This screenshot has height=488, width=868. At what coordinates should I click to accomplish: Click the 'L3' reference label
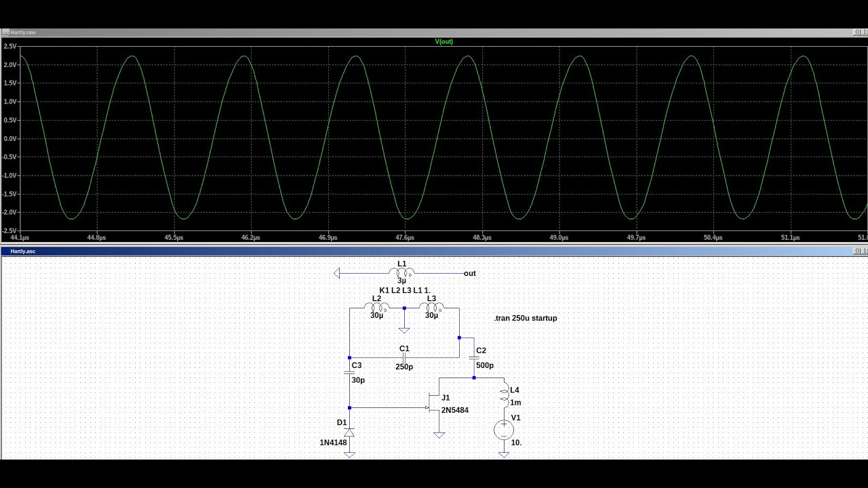(x=431, y=298)
